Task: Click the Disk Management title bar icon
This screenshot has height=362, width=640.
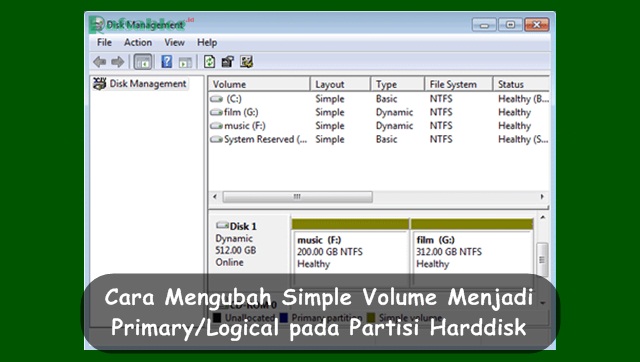Action: [97, 24]
